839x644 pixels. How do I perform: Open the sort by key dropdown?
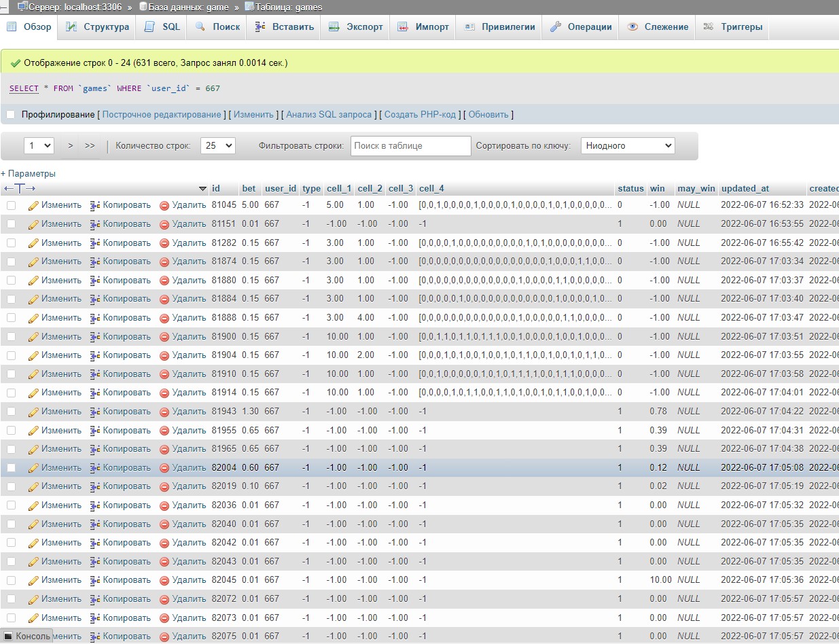(628, 145)
